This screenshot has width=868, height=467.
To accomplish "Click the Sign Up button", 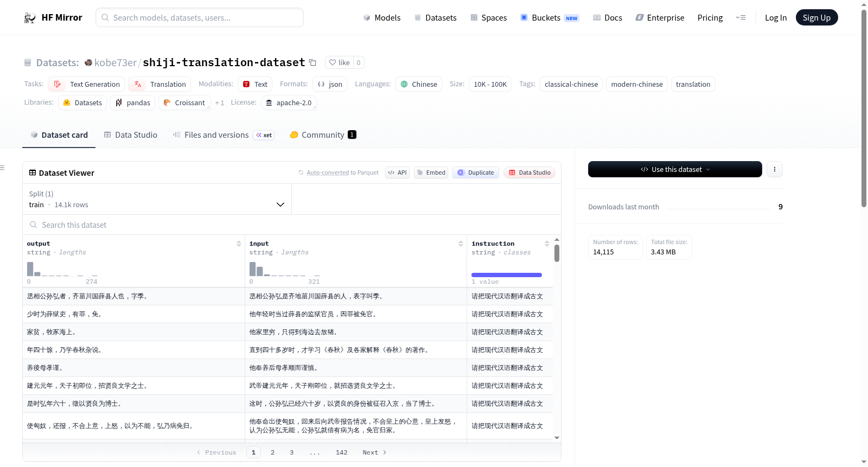I will 816,17.
